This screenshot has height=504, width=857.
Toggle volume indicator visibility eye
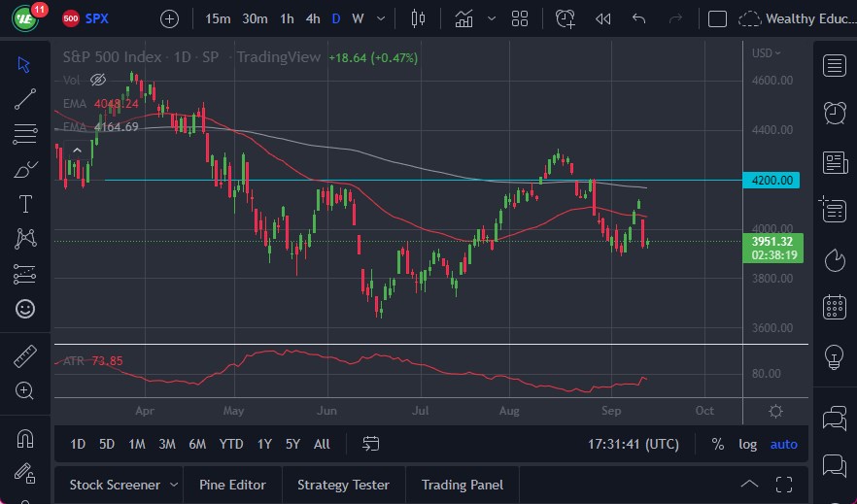coord(97,80)
